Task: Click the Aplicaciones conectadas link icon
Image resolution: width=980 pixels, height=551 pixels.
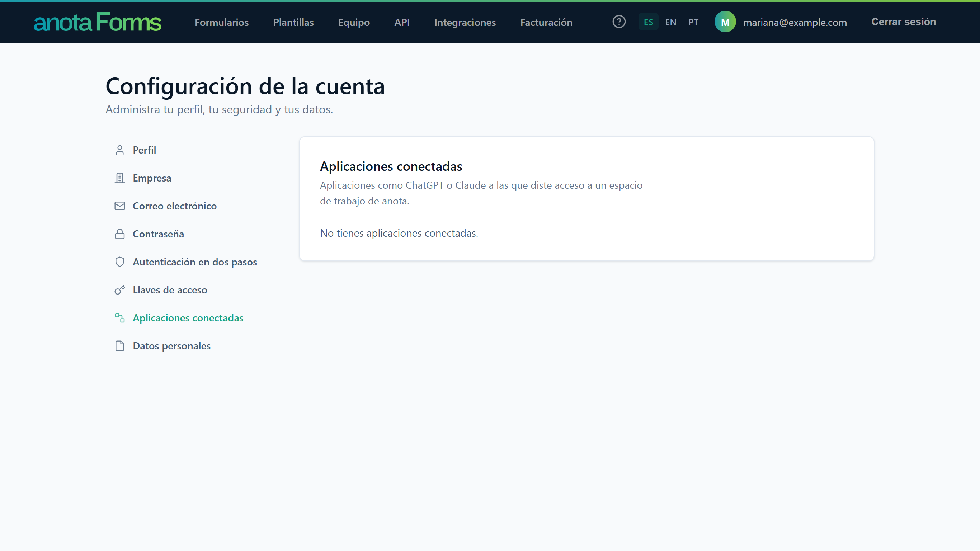Action: [119, 318]
